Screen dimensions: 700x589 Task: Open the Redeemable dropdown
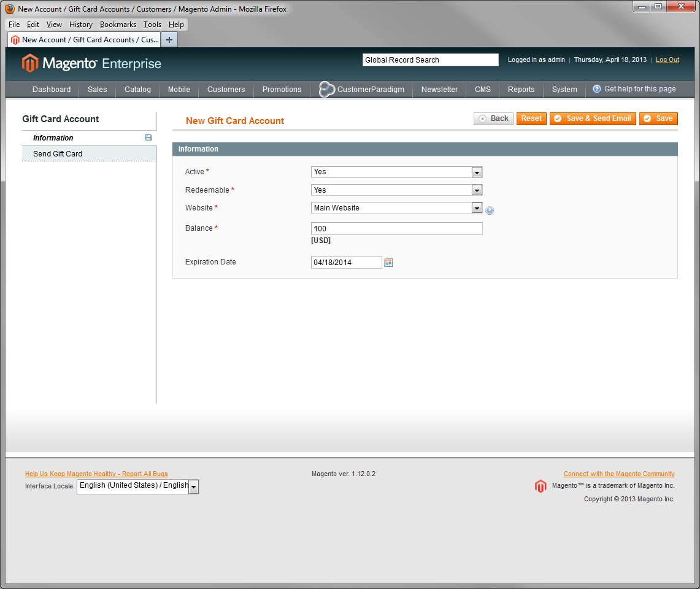(396, 190)
